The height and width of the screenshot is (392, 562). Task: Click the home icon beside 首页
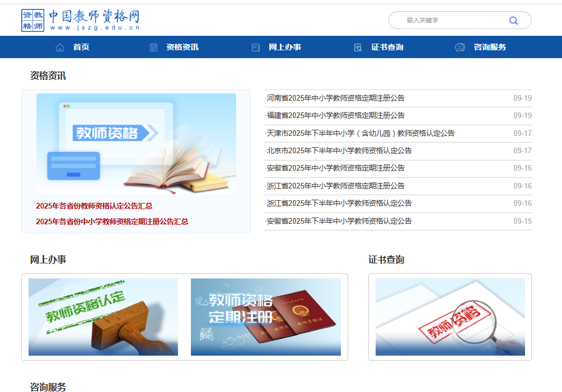(x=60, y=47)
